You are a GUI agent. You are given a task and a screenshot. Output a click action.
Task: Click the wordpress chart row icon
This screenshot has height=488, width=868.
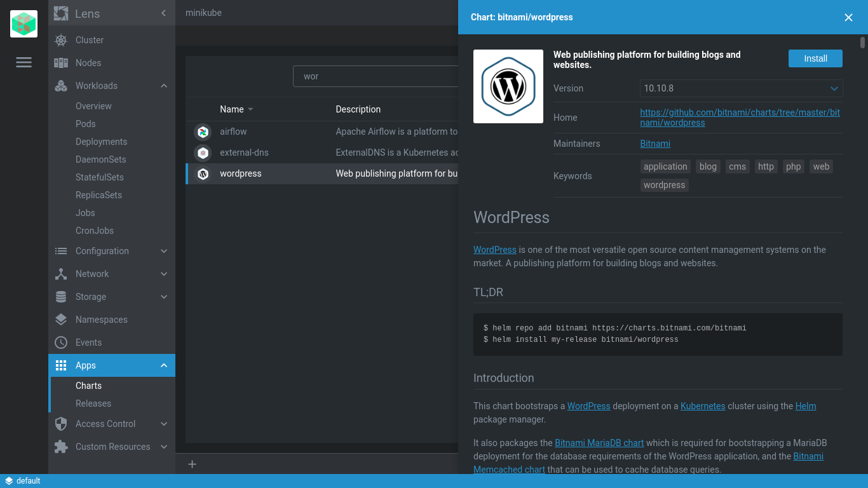pos(203,173)
